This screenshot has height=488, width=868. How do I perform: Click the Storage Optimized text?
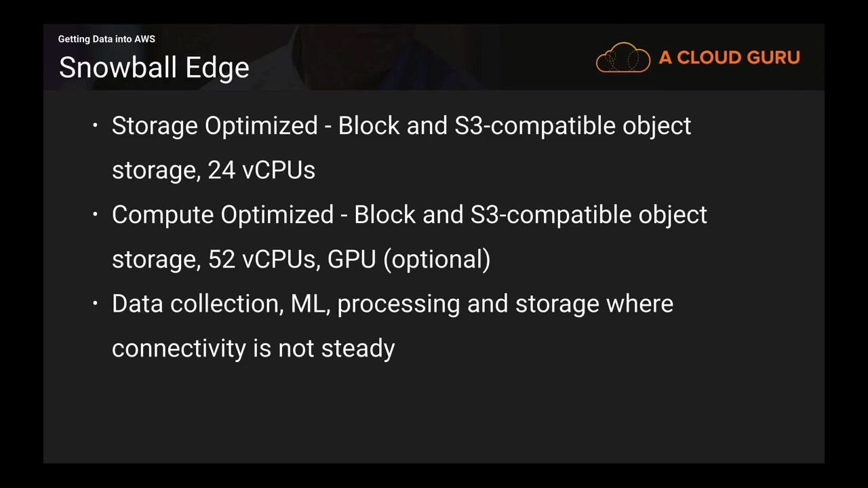tap(214, 126)
